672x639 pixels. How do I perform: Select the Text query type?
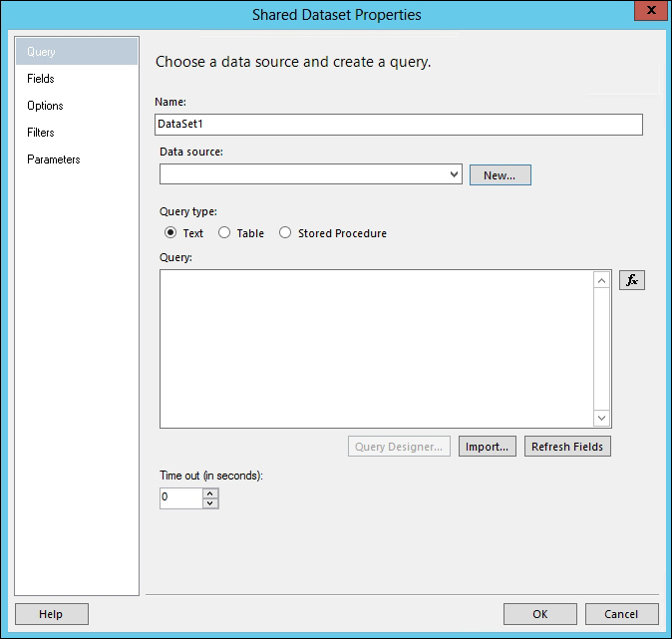pos(170,233)
